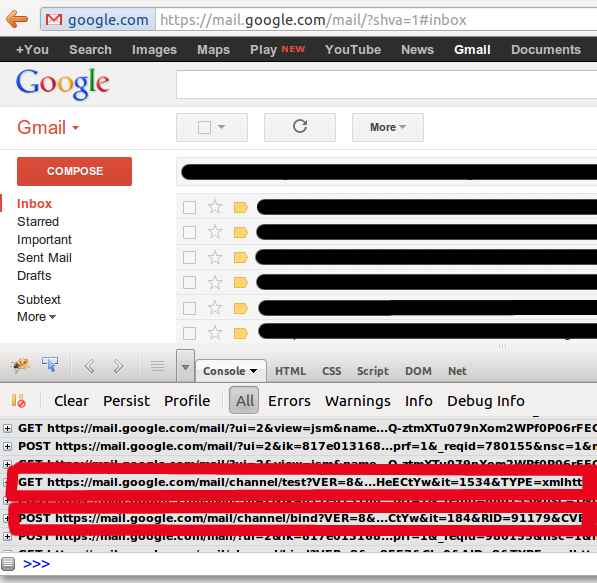Screen dimensions: 597x583
Task: Switch to the Net panel tab
Action: [457, 371]
